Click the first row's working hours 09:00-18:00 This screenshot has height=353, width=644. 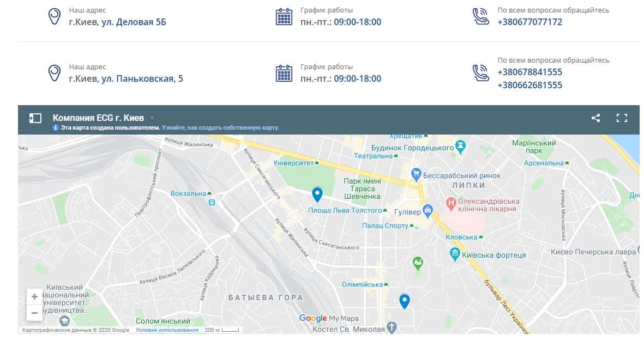pos(357,22)
